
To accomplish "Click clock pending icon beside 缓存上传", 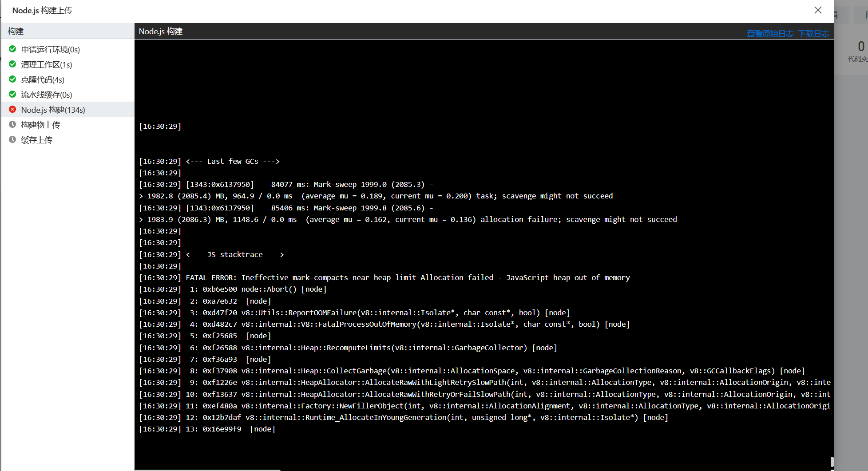I will click(12, 139).
